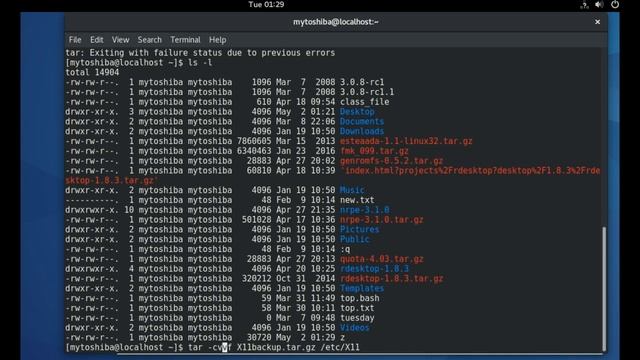
Task: Click the clock showing Tue 01:29
Action: 266,4
